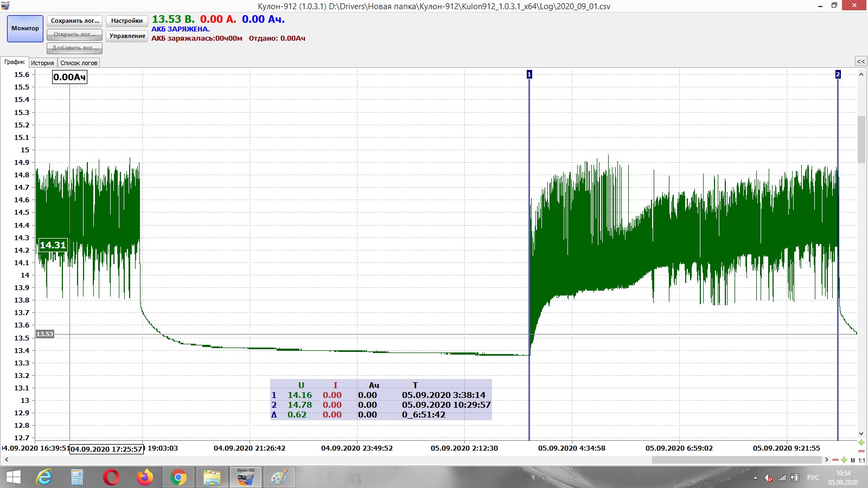Open Настройки settings button
The width and height of the screenshot is (868, 488).
126,21
